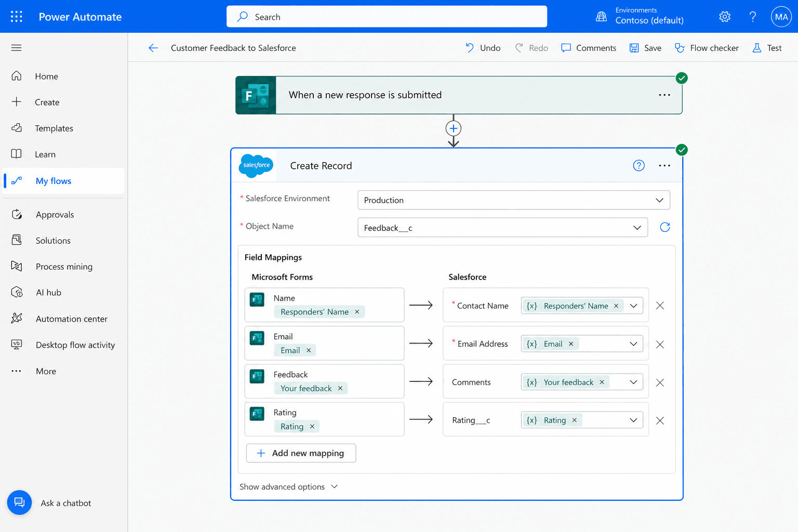
Task: Open the MA account avatar
Action: click(781, 17)
